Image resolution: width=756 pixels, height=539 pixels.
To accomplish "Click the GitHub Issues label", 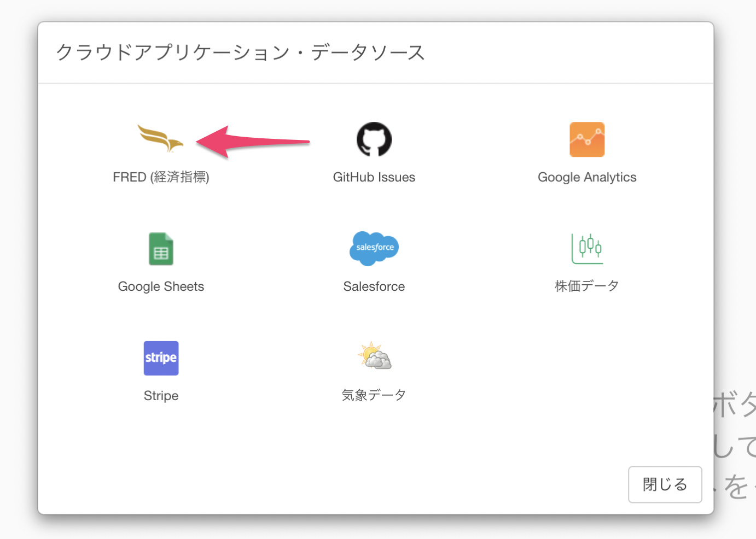I will click(374, 177).
